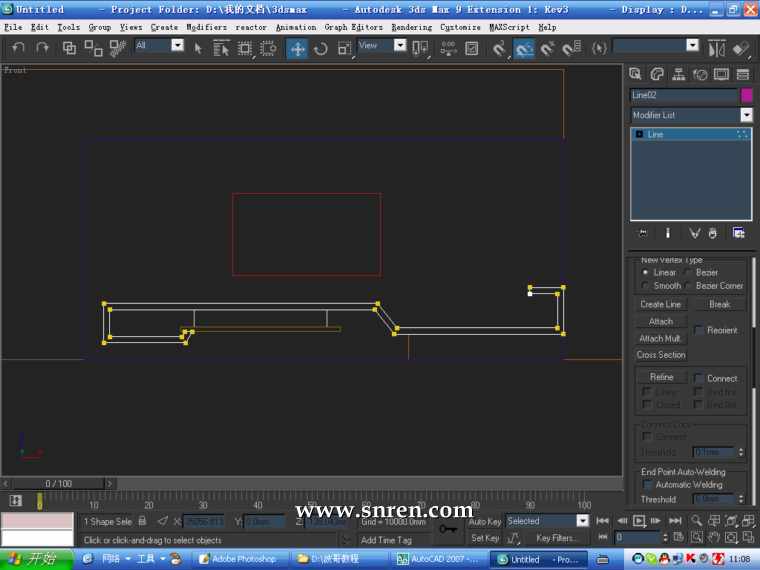Image resolution: width=760 pixels, height=570 pixels.
Task: Click Configure Modifier Sets icon
Action: [738, 233]
